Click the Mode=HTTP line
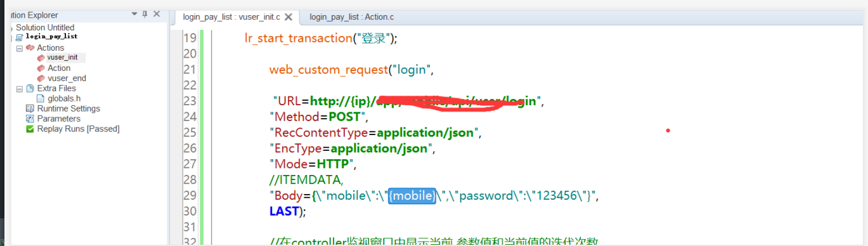 click(313, 164)
